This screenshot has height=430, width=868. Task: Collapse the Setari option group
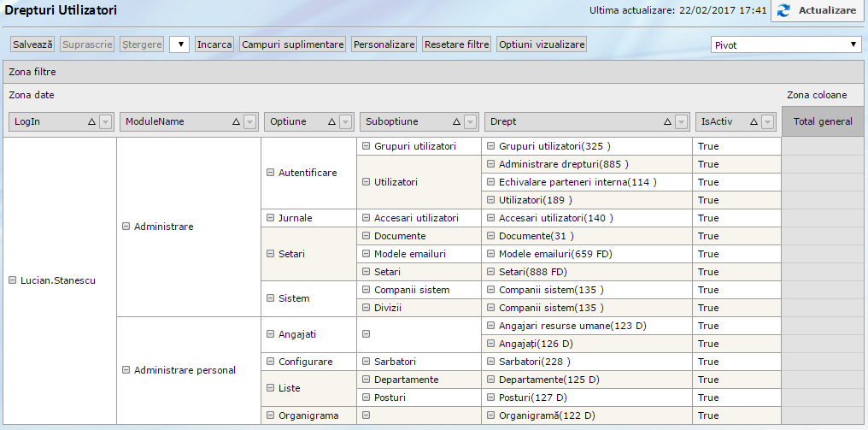coord(270,254)
